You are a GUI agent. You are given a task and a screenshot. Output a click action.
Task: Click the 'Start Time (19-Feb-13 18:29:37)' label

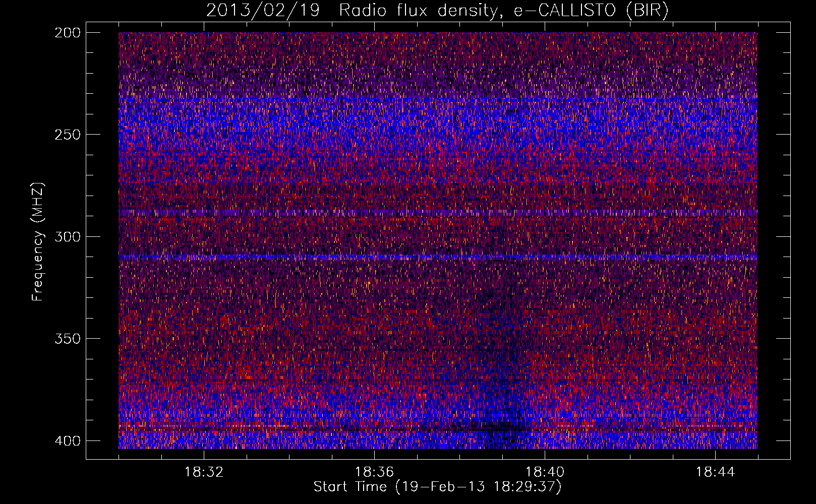(437, 487)
